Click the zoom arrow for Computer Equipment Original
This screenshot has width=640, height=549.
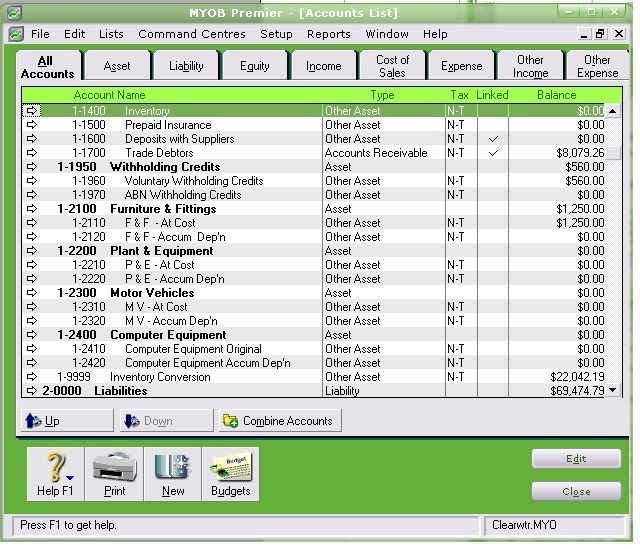(31, 348)
